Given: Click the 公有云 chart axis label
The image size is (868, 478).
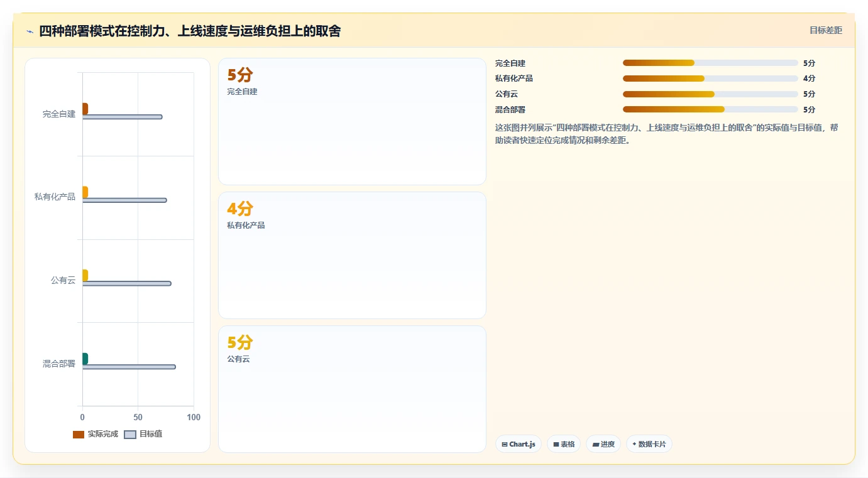Looking at the screenshot, I should point(63,280).
